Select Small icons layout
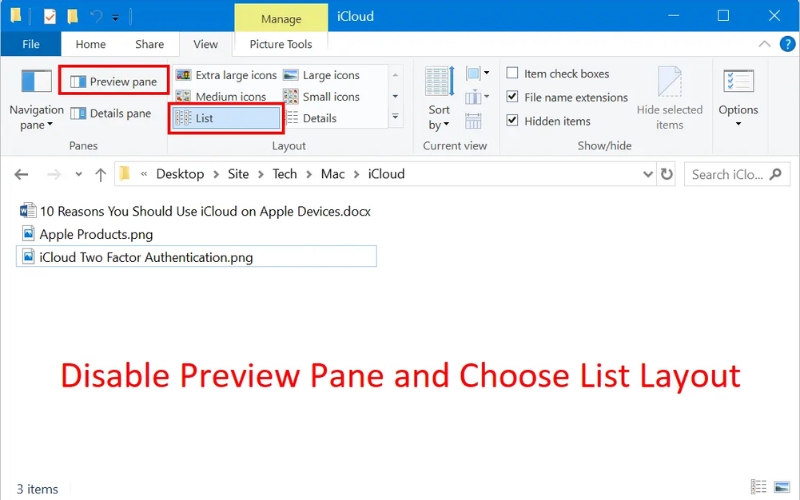This screenshot has height=500, width=800. coord(321,96)
